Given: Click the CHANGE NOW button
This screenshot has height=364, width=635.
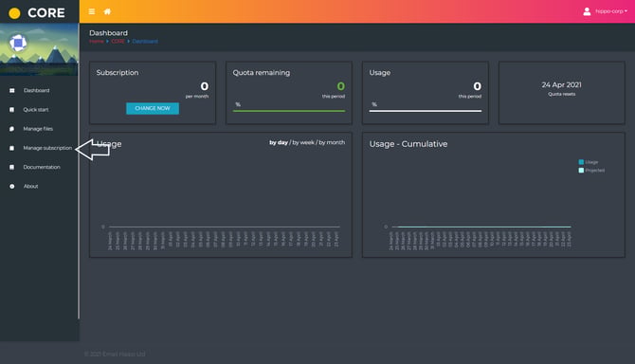Looking at the screenshot, I should coord(153,108).
